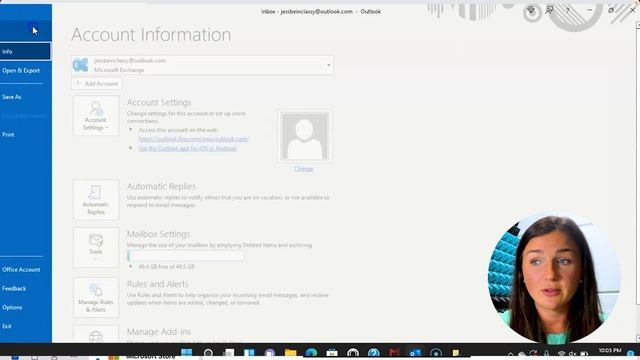Viewport: 640px width, 360px height.
Task: Go to Office Account
Action: (x=21, y=270)
